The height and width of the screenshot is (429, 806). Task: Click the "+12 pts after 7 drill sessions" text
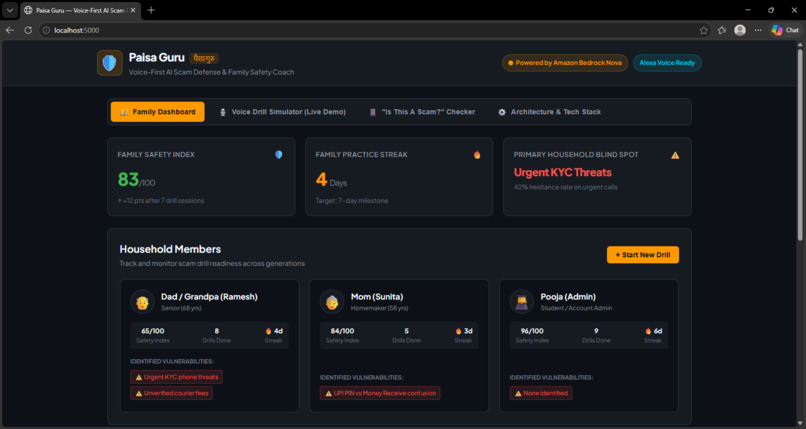tap(160, 201)
